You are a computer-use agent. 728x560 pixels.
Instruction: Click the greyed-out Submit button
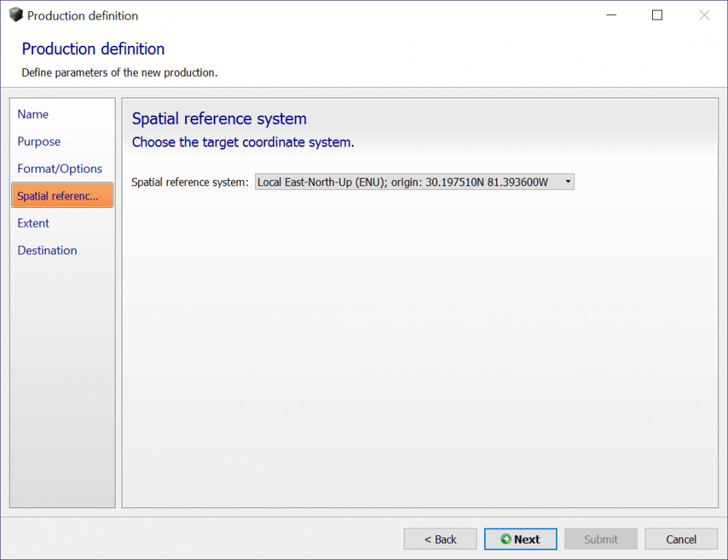(600, 539)
